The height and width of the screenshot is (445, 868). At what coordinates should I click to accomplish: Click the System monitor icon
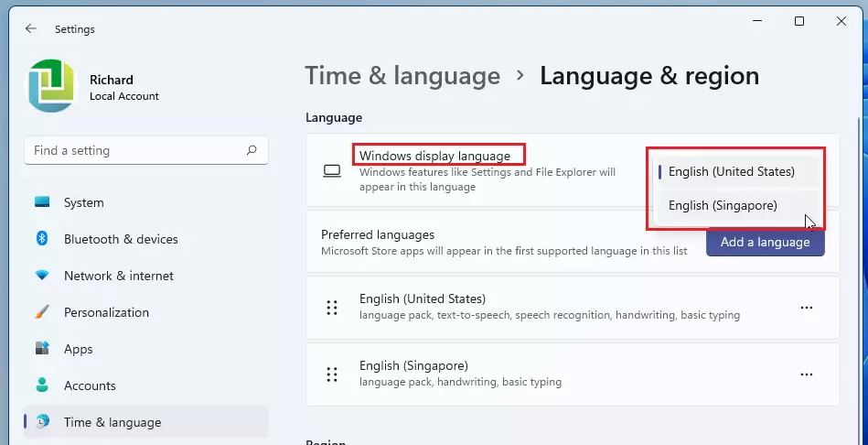[x=42, y=203]
